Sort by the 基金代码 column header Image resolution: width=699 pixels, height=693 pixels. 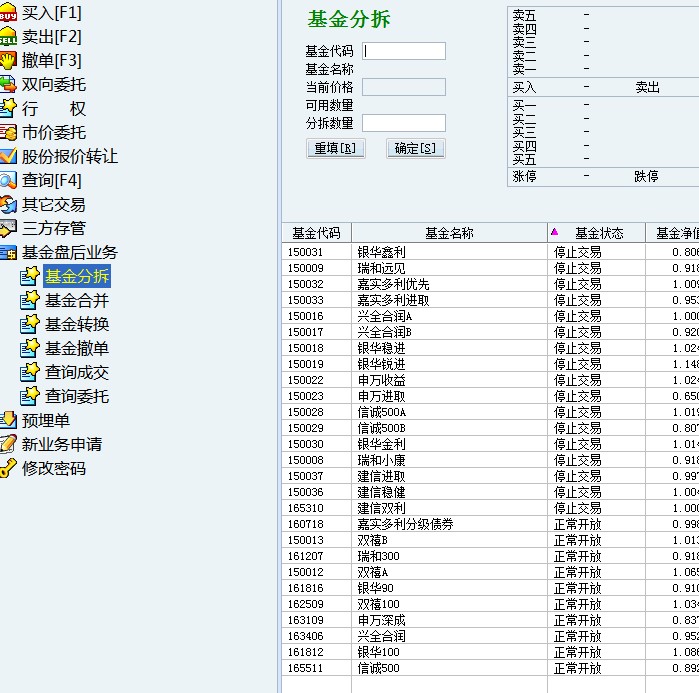click(317, 233)
